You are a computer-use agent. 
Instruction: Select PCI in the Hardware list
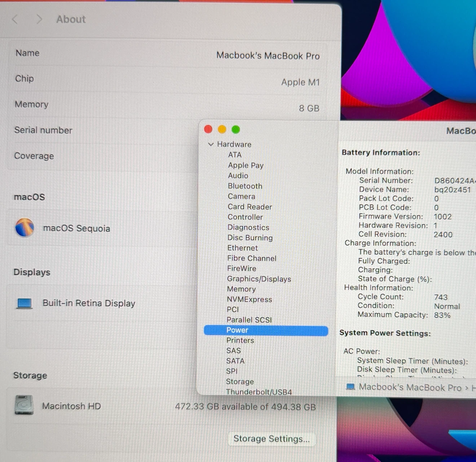pyautogui.click(x=233, y=310)
